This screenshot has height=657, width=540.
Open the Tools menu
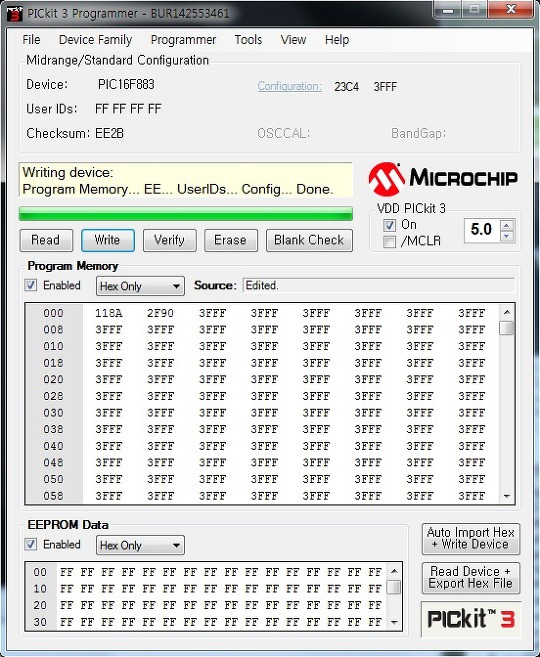click(x=248, y=40)
